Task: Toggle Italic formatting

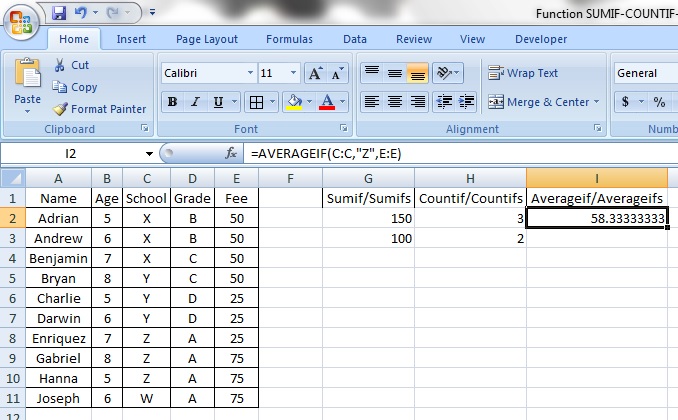Action: click(x=193, y=102)
